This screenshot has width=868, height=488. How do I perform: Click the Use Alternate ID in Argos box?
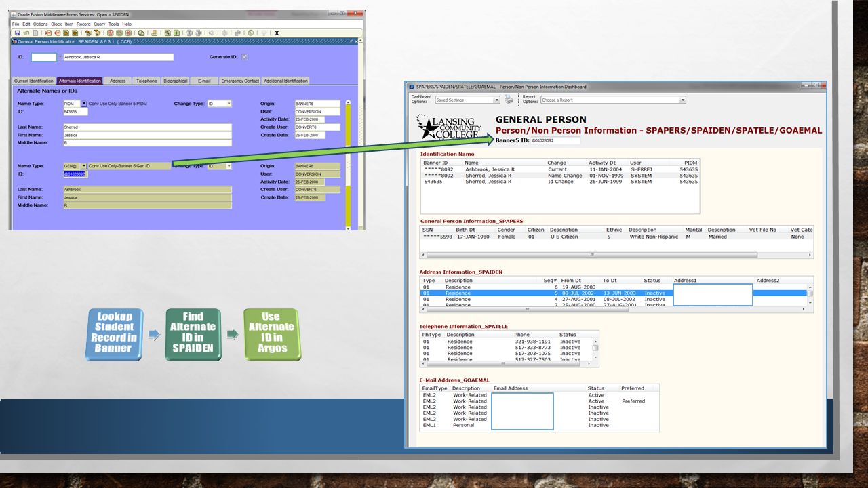[271, 334]
